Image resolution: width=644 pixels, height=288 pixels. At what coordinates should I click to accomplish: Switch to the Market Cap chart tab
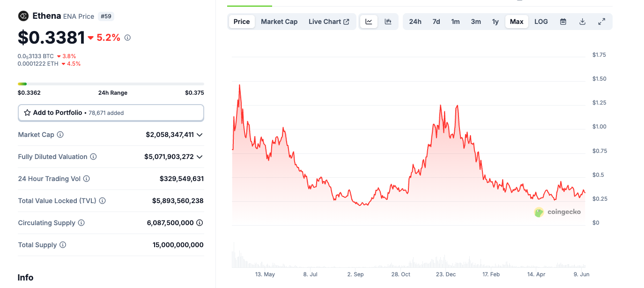[279, 21]
